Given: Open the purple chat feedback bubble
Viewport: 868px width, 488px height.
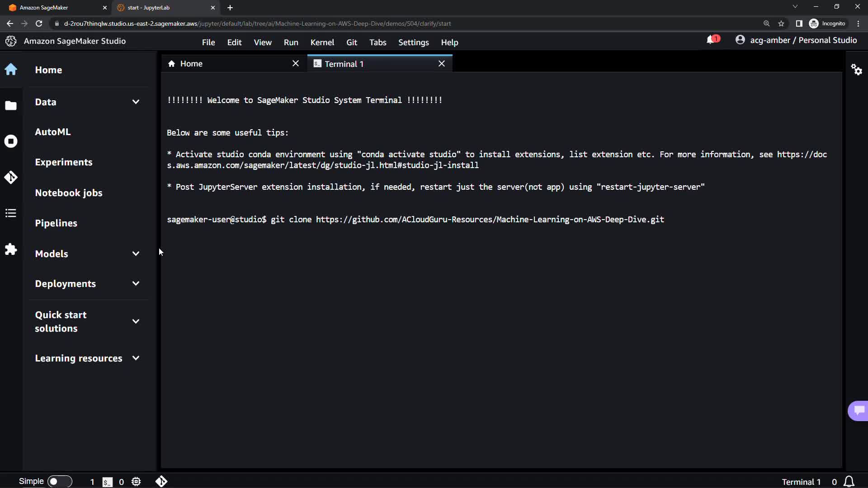Looking at the screenshot, I should 859,410.
